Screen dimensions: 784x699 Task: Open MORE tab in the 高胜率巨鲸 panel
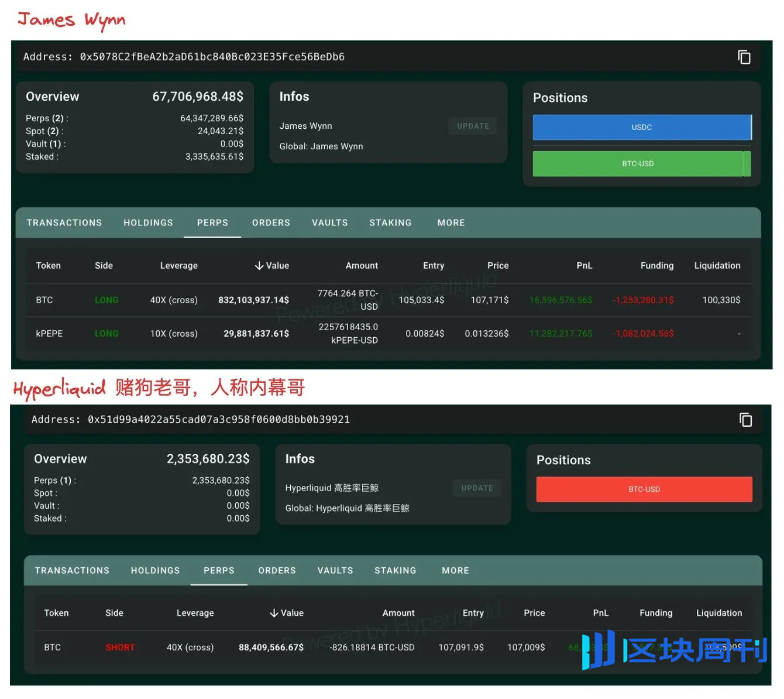(455, 571)
